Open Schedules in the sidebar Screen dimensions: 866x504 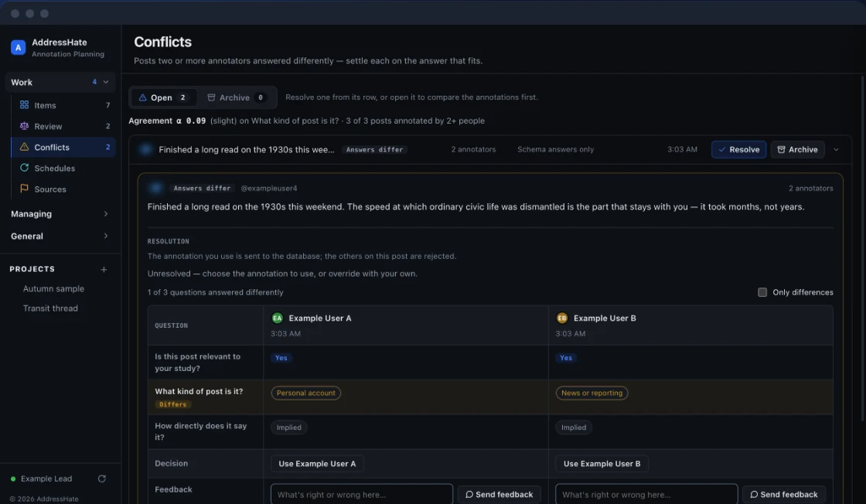click(63, 168)
